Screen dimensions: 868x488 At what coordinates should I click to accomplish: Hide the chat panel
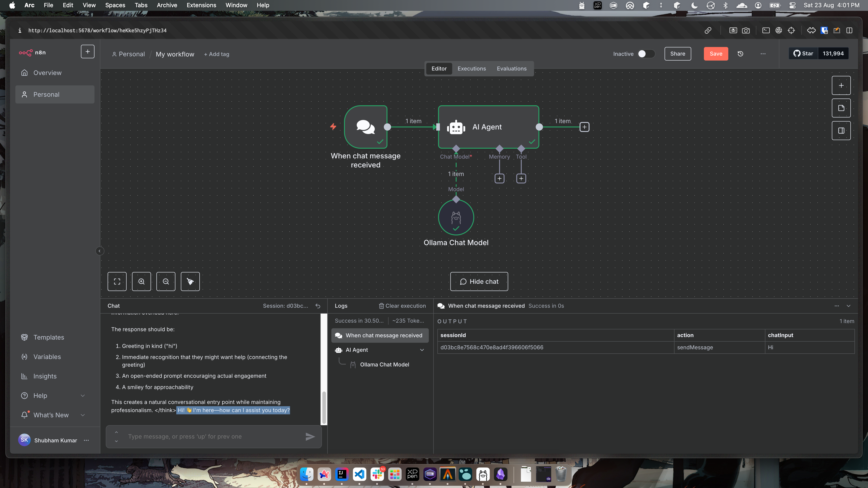pyautogui.click(x=479, y=282)
